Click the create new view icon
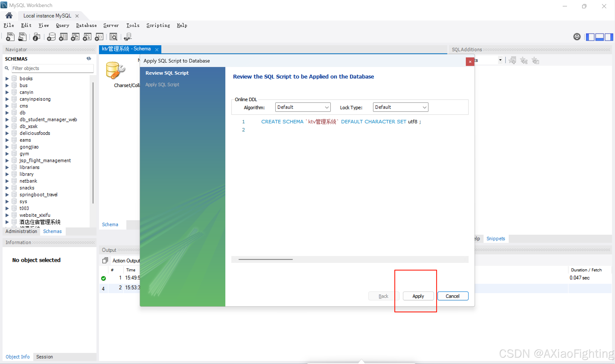 tap(75, 37)
